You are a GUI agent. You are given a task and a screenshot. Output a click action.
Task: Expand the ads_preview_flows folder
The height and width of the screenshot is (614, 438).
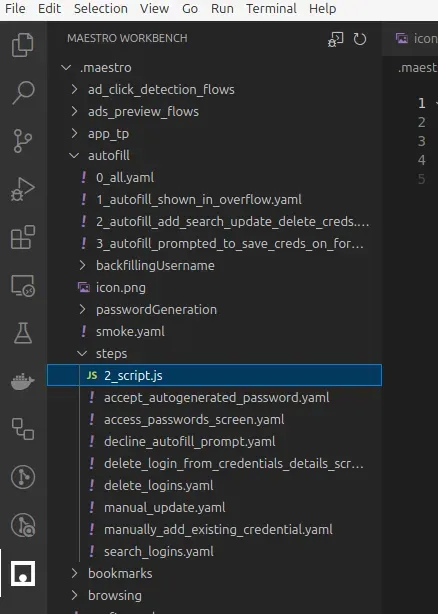point(74,112)
